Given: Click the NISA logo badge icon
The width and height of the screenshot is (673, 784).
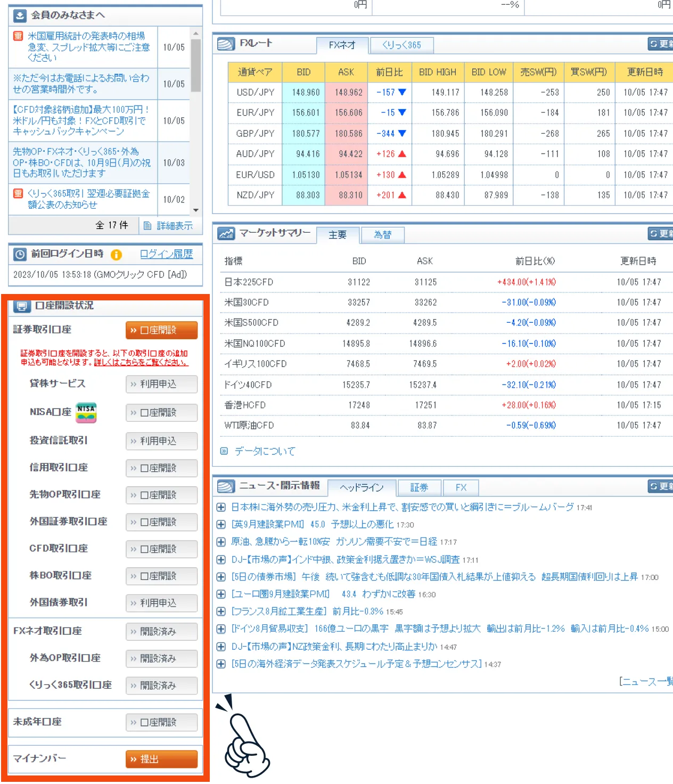Looking at the screenshot, I should pyautogui.click(x=86, y=412).
